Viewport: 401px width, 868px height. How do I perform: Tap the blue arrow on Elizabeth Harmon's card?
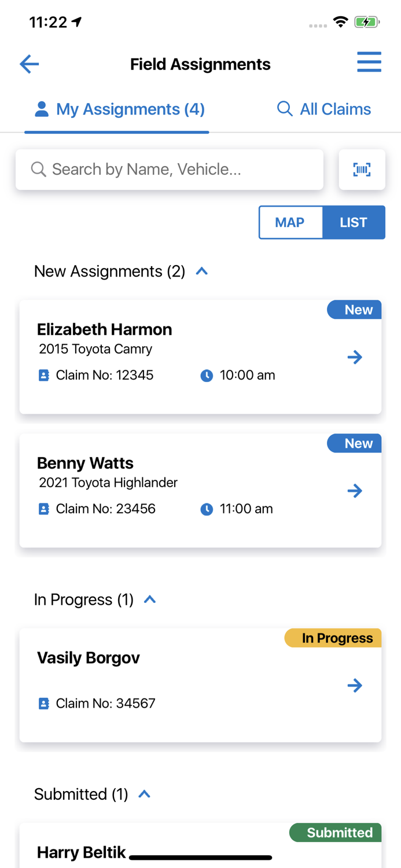point(355,357)
